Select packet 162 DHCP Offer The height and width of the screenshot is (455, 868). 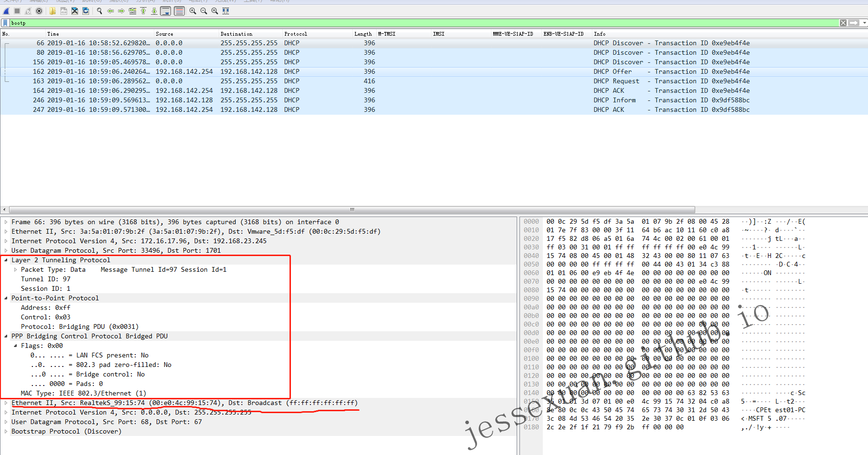[434, 71]
